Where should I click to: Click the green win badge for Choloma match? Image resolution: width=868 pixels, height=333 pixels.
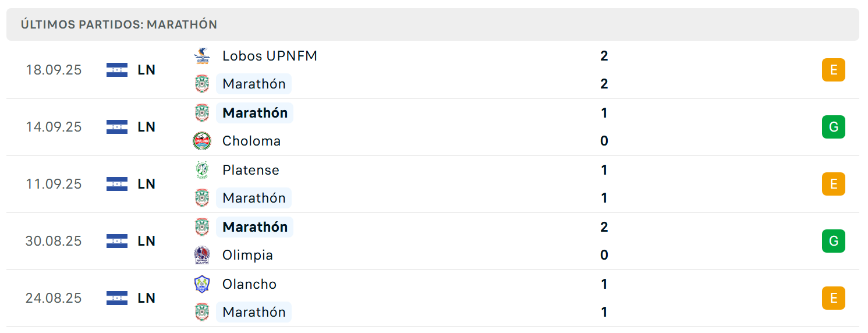[x=833, y=127]
